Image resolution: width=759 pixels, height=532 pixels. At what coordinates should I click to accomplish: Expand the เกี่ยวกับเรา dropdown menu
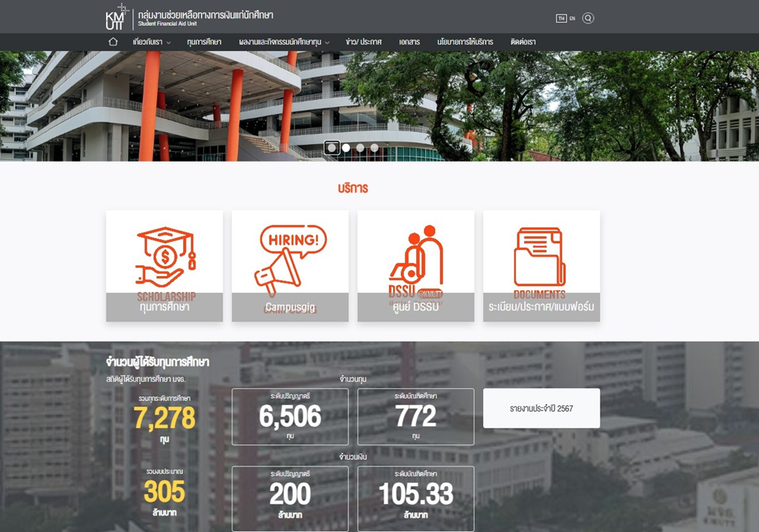[x=152, y=42]
